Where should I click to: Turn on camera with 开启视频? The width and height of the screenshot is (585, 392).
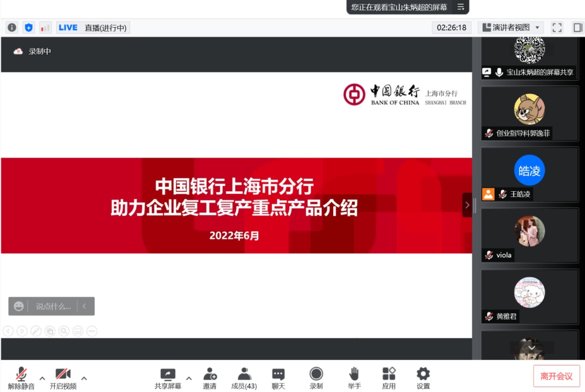tap(63, 378)
